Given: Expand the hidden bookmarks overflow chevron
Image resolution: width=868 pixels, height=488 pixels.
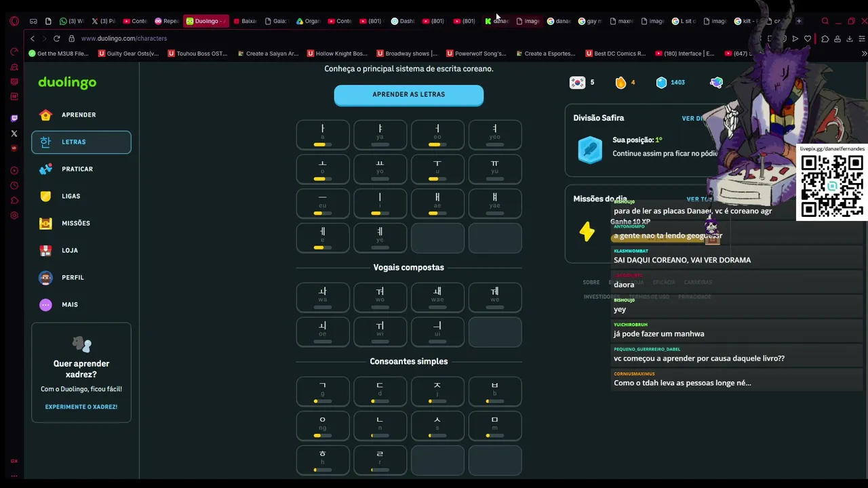Looking at the screenshot, I should [x=864, y=54].
